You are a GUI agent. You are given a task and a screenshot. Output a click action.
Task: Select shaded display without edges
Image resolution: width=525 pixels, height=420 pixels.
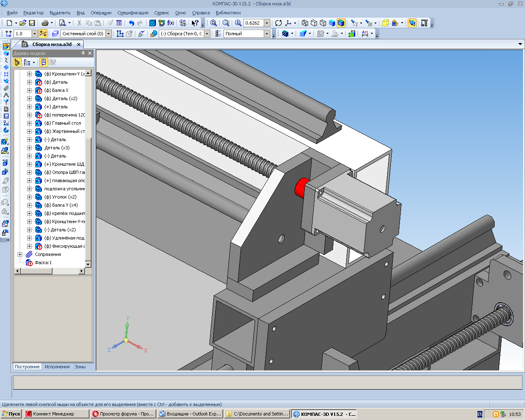(x=332, y=23)
